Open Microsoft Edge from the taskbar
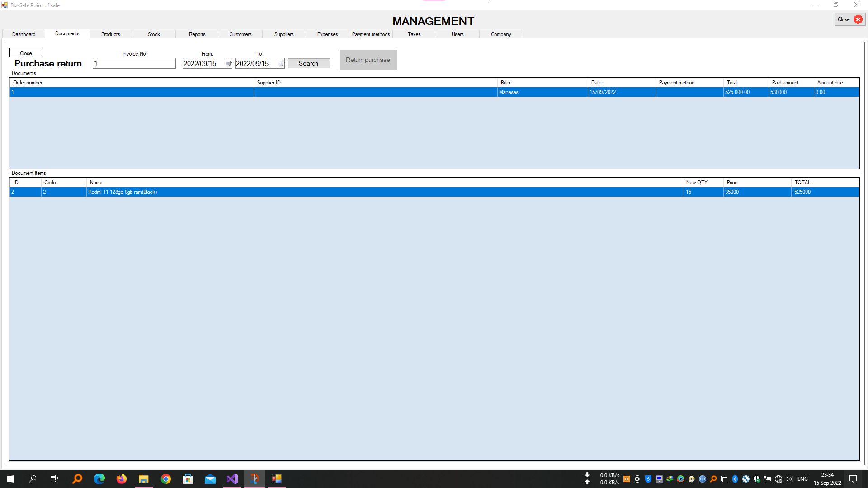868x488 pixels. [99, 479]
